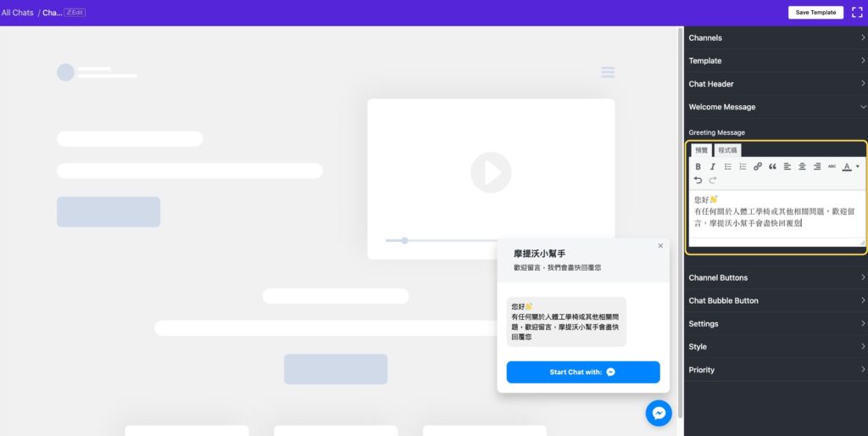Click the Greeting Message label
This screenshot has height=436, width=868.
(x=716, y=132)
